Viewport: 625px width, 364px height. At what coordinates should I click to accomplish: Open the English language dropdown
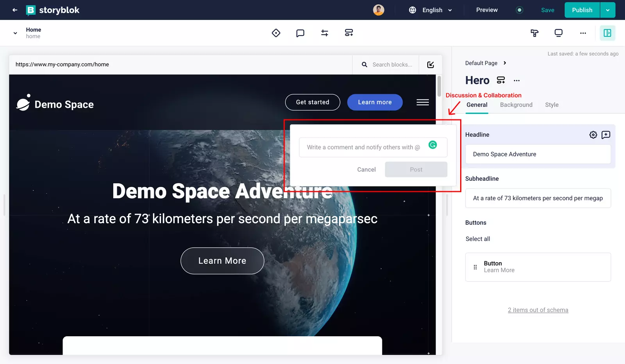(x=432, y=10)
